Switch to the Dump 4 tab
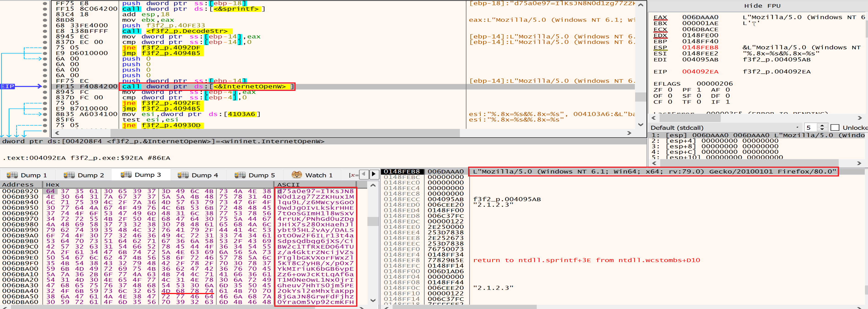The image size is (868, 309). point(198,175)
